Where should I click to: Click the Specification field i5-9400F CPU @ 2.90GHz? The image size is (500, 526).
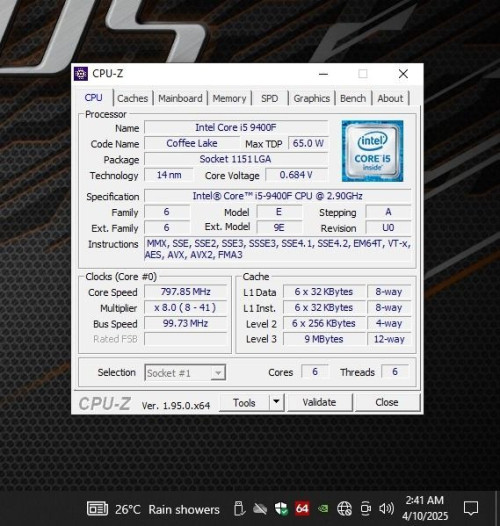[x=278, y=196]
